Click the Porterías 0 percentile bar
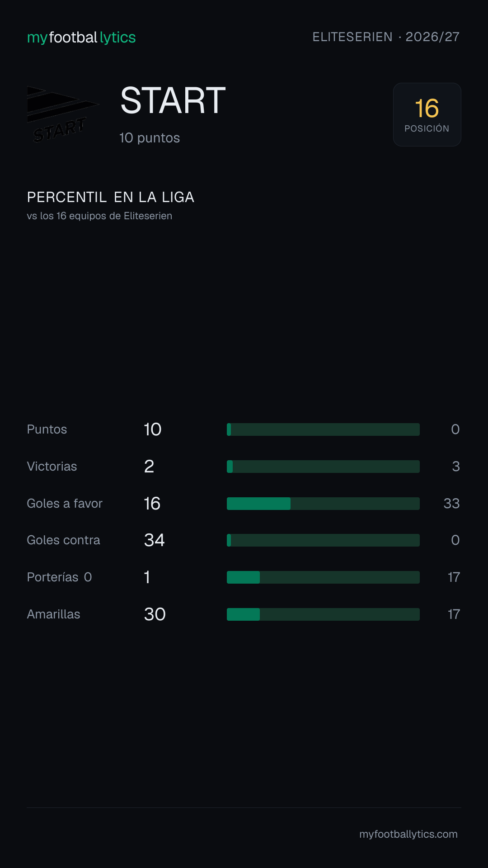The width and height of the screenshot is (488, 868). tap(323, 577)
